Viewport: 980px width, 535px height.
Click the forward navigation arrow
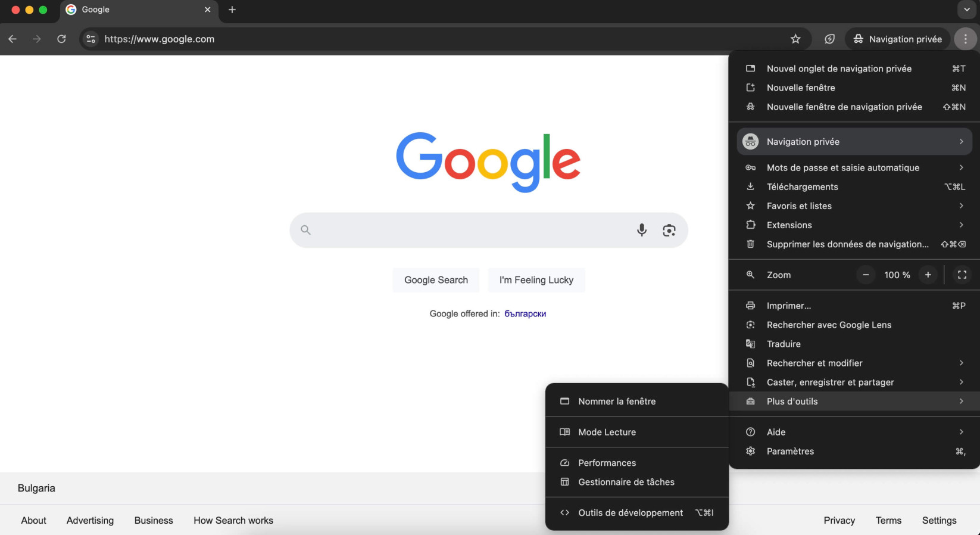click(x=37, y=39)
